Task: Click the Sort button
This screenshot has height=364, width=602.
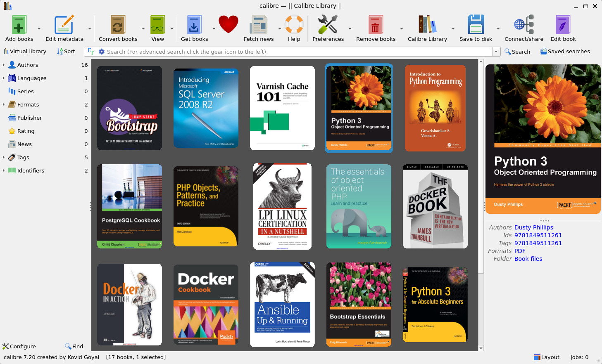Action: [x=66, y=52]
